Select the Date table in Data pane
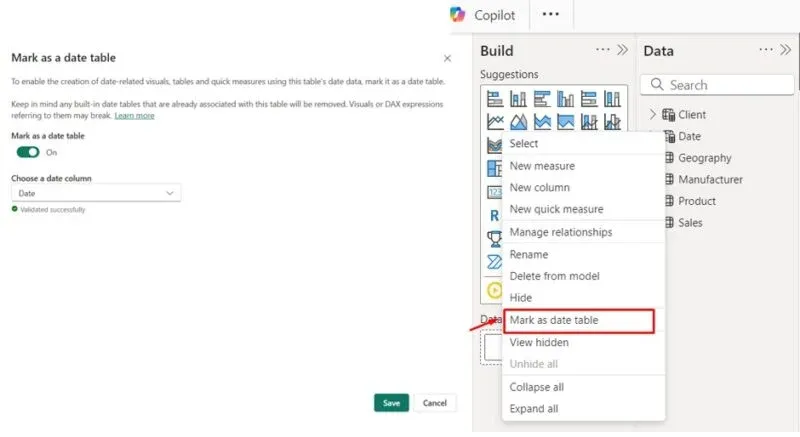 [689, 136]
